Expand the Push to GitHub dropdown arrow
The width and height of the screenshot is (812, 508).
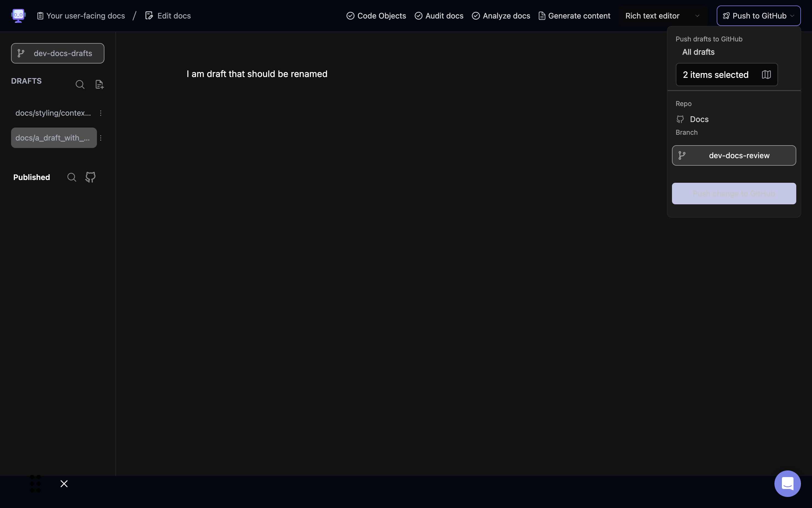[x=793, y=15]
